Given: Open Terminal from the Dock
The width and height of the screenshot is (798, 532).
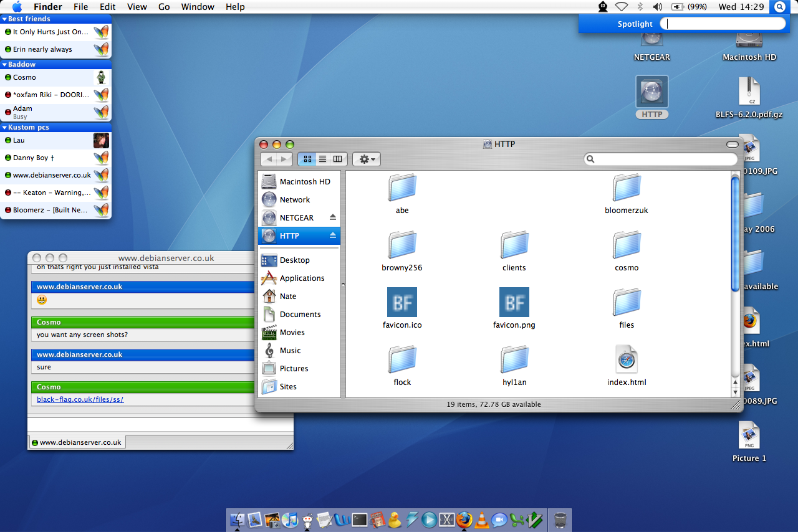Looking at the screenshot, I should coord(360,519).
